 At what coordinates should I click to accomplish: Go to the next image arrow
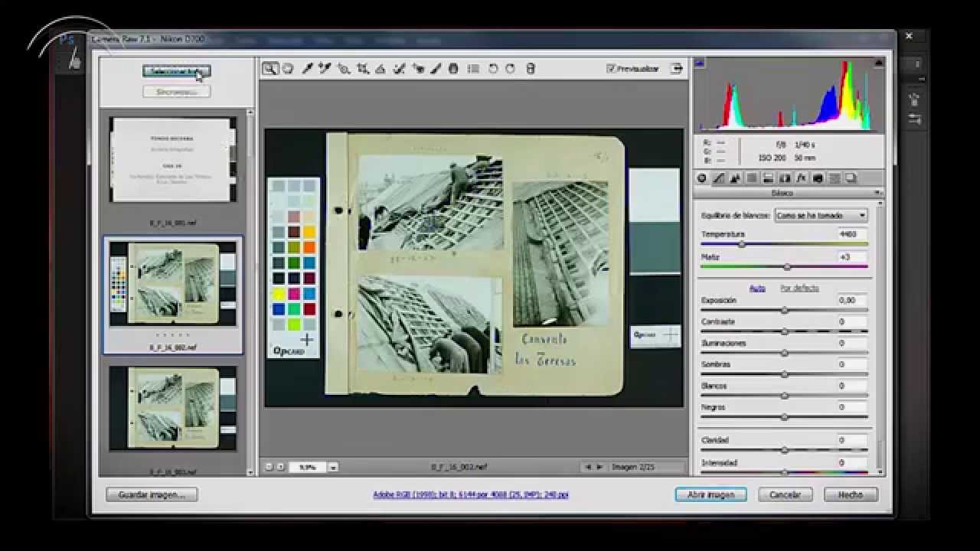pyautogui.click(x=599, y=467)
